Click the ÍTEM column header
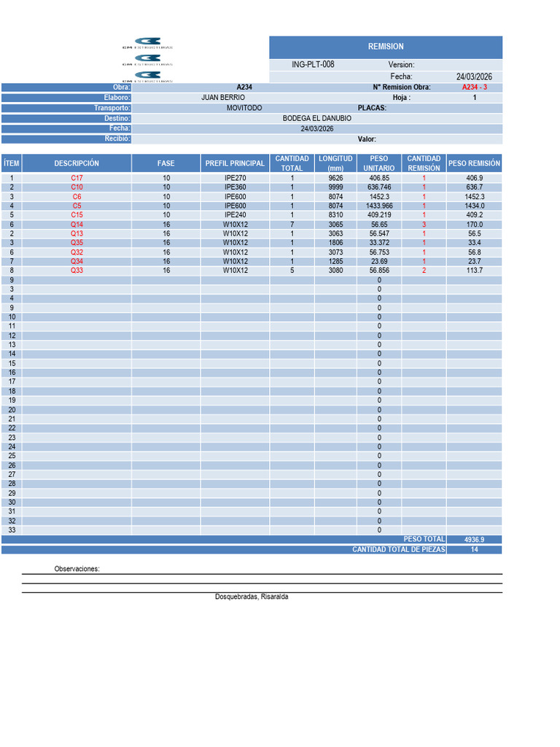Image resolution: width=560 pixels, height=747 pixels. click(x=12, y=163)
